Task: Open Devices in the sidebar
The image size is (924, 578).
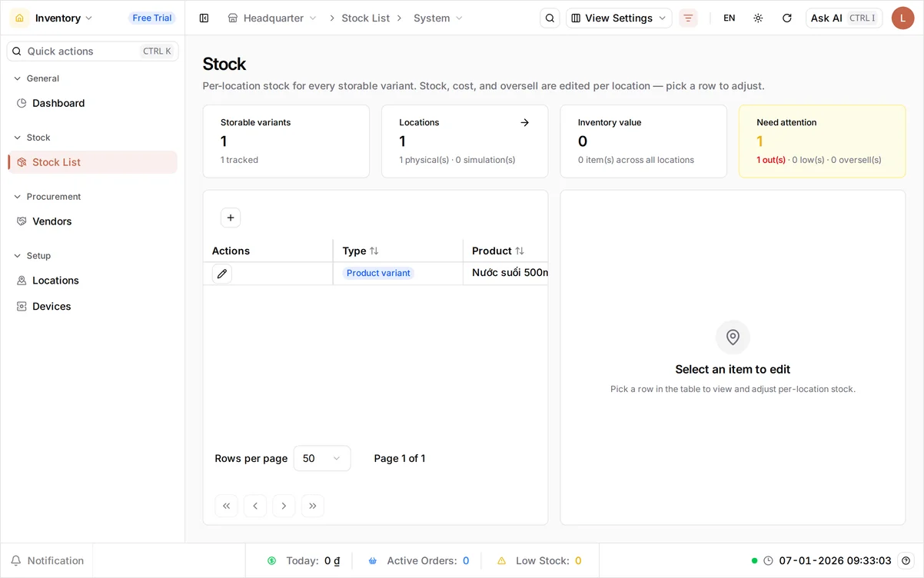Action: coord(92,306)
